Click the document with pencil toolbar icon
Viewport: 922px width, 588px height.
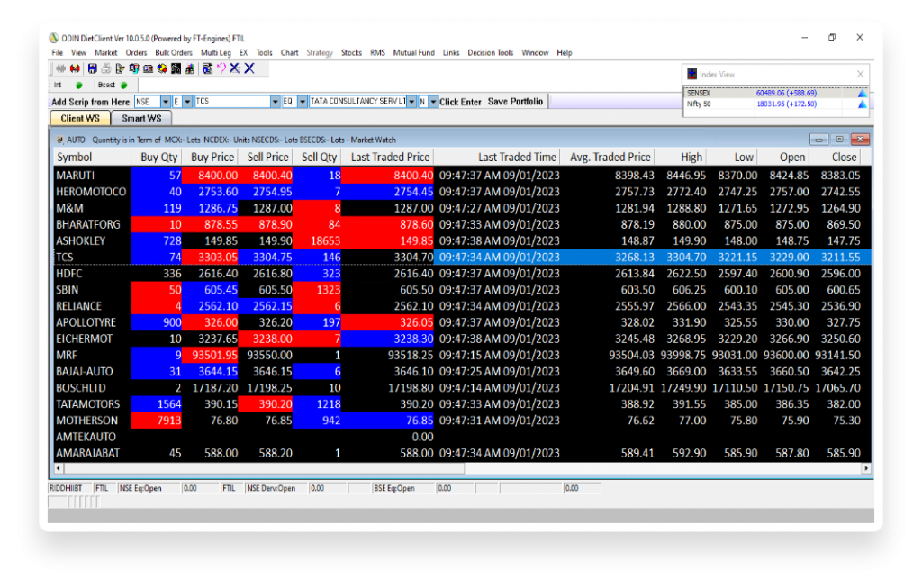[120, 68]
